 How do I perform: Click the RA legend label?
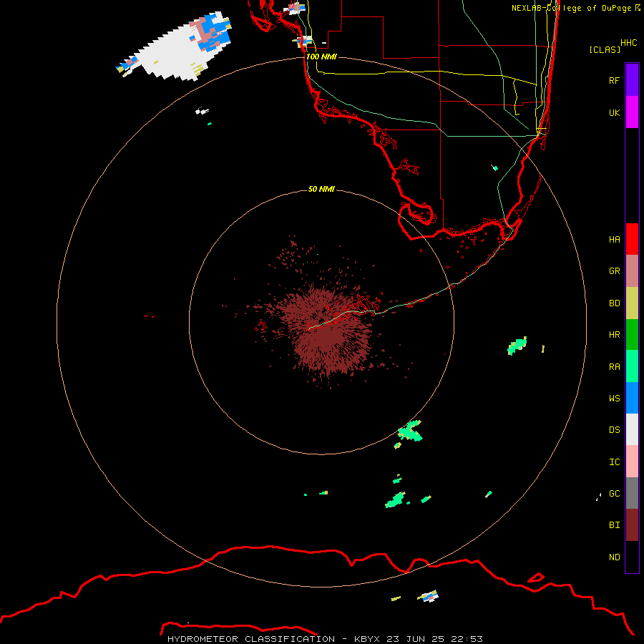[x=614, y=367]
